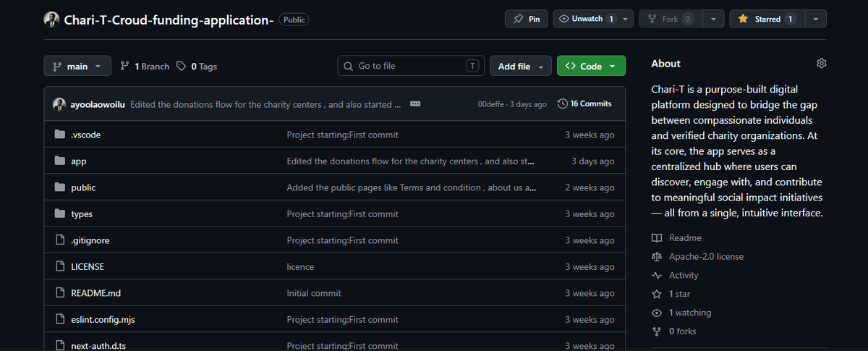Click the .gitignore file icon
This screenshot has width=868, height=351.
click(60, 240)
